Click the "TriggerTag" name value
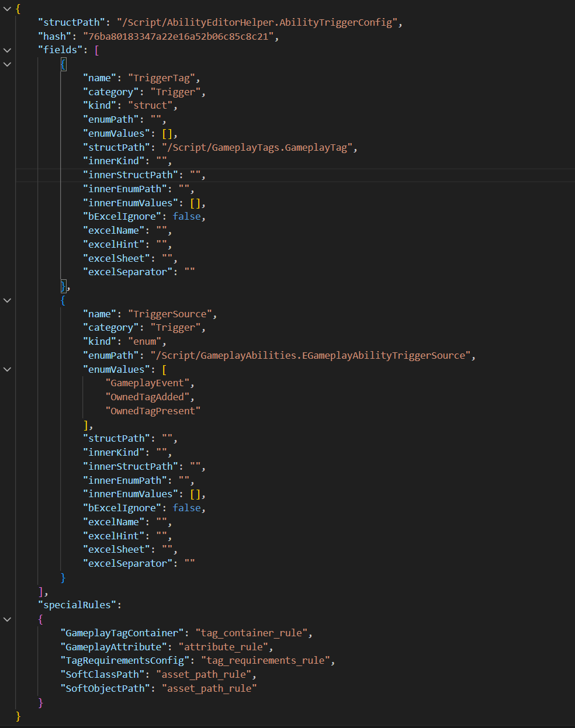Viewport: 575px width, 728px height. coord(162,78)
